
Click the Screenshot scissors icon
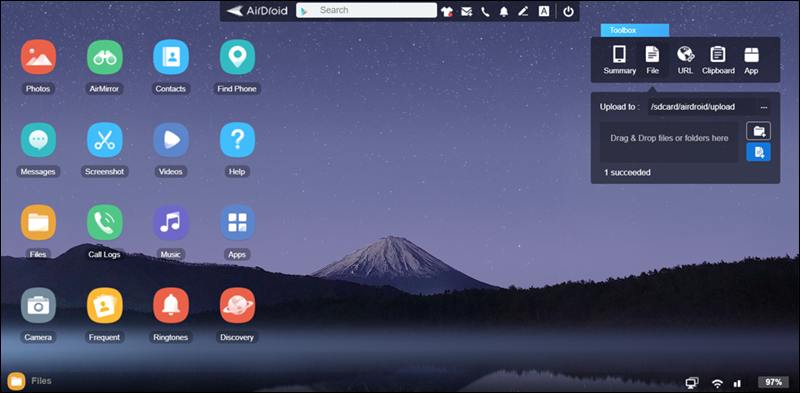[x=105, y=139]
